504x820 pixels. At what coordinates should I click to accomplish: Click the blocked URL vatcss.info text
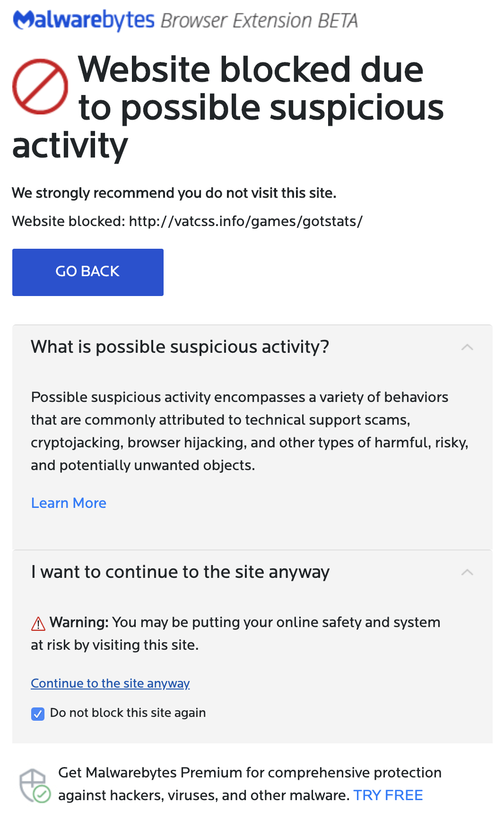(x=246, y=221)
